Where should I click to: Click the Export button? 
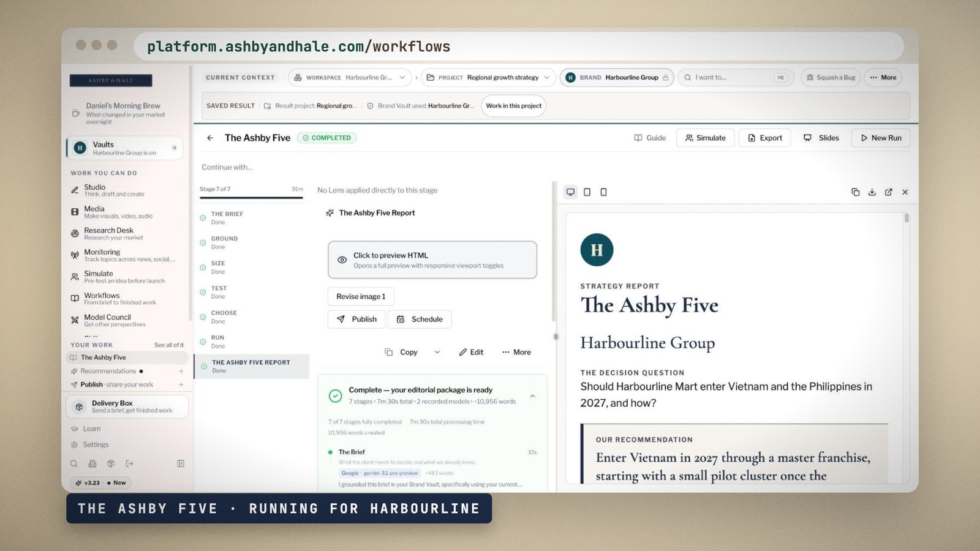(765, 138)
